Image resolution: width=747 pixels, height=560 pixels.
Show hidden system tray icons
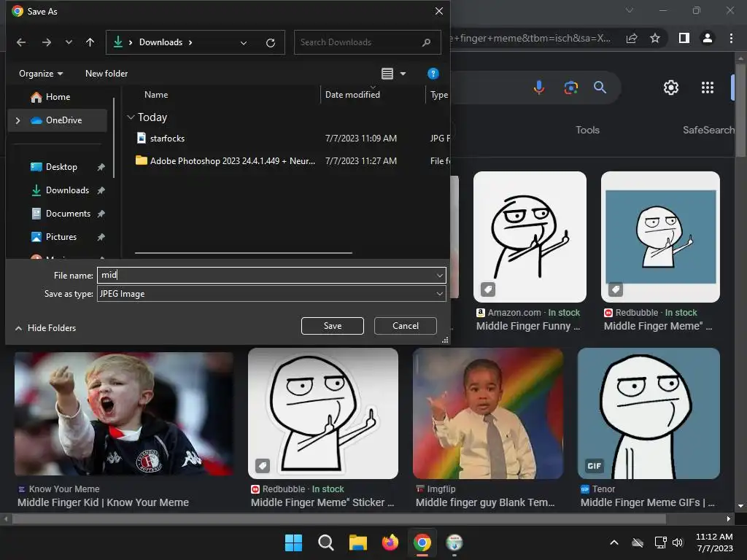pyautogui.click(x=614, y=542)
